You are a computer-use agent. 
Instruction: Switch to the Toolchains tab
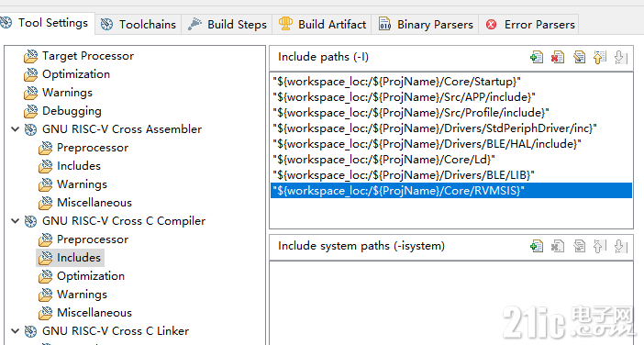point(139,24)
